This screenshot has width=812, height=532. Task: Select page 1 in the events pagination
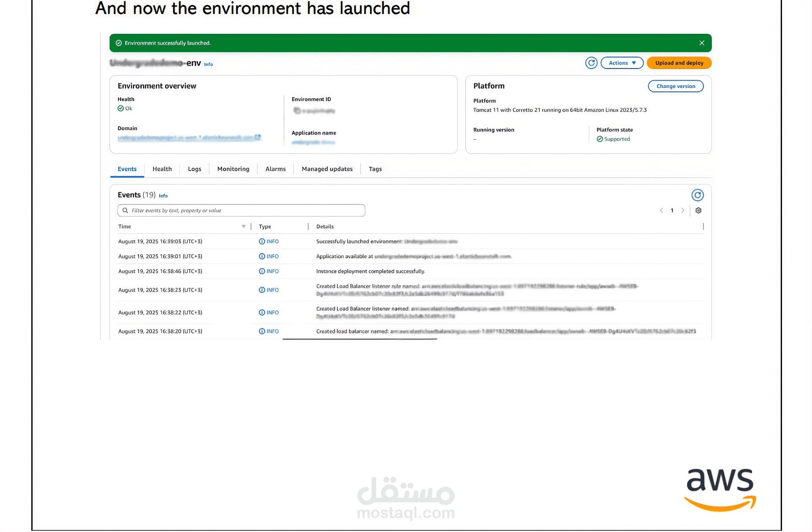click(x=672, y=210)
